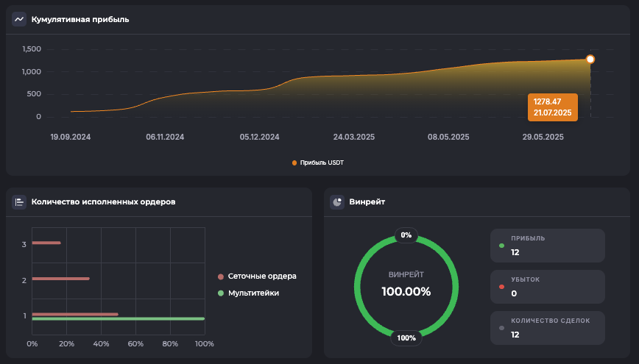
Task: Click the orange 1278.47 tooltip box
Action: 552,107
